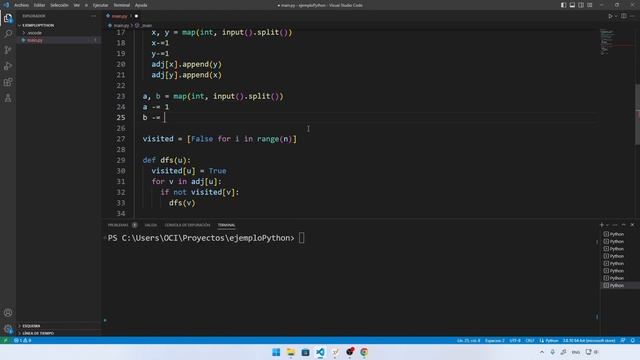Open the Manage gear in activity bar
This screenshot has height=360, width=640.
click(8, 329)
